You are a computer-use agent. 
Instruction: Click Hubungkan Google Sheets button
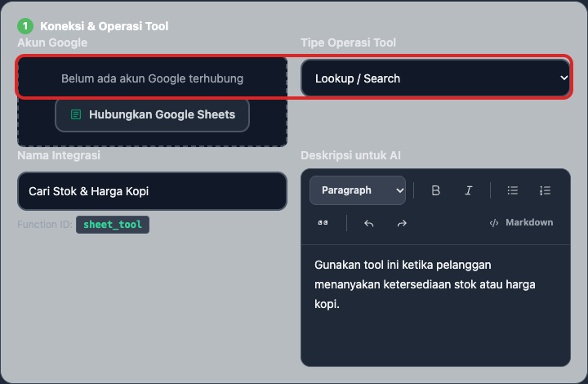[152, 114]
